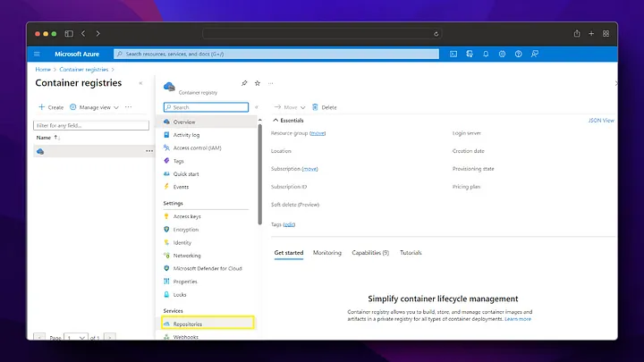Image resolution: width=644 pixels, height=362 pixels.
Task: Click Delete registry button
Action: coord(325,107)
